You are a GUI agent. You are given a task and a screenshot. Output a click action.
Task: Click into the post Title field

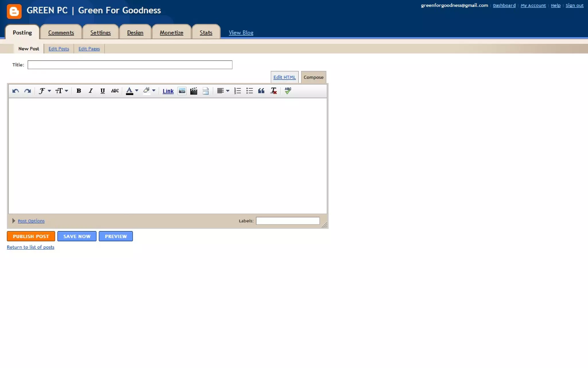(130, 65)
